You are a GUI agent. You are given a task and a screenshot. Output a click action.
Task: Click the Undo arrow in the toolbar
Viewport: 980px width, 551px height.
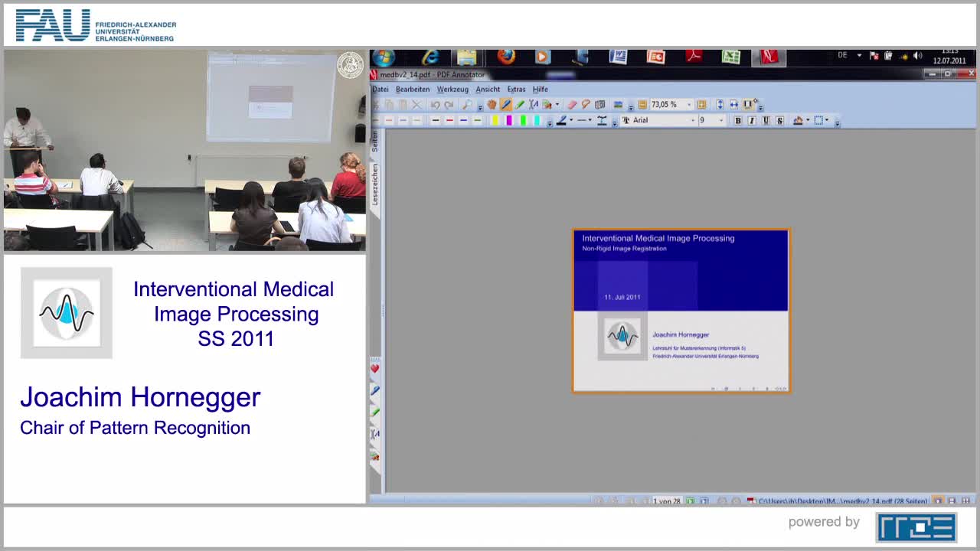[x=435, y=104]
